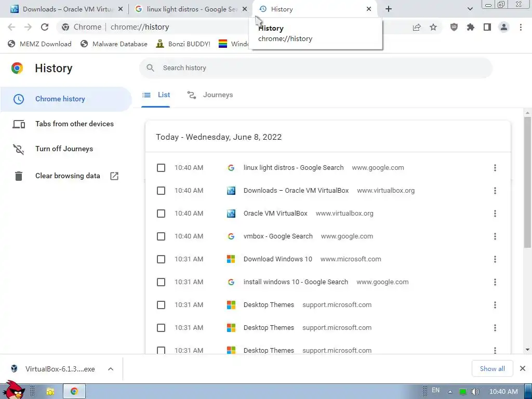Click the history page vertical scrollbar thumb
532x399 pixels.
[x=527, y=182]
